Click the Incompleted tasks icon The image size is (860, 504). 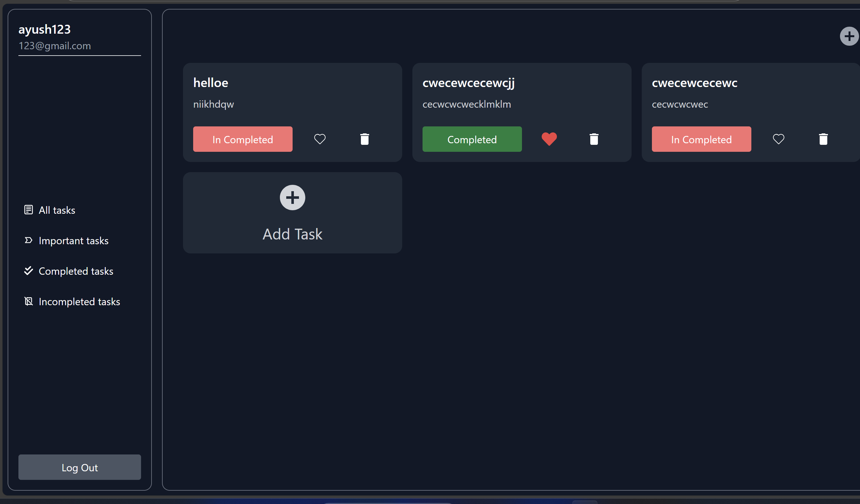(x=28, y=301)
